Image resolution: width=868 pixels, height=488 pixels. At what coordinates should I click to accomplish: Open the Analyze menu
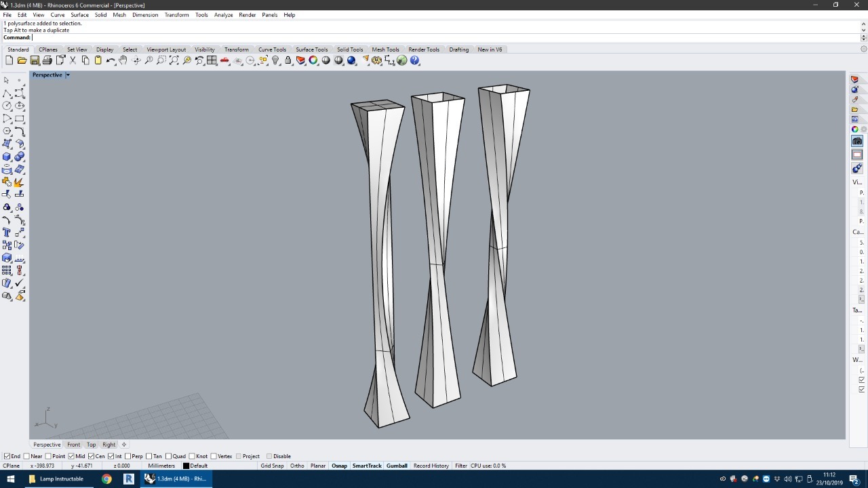[223, 15]
